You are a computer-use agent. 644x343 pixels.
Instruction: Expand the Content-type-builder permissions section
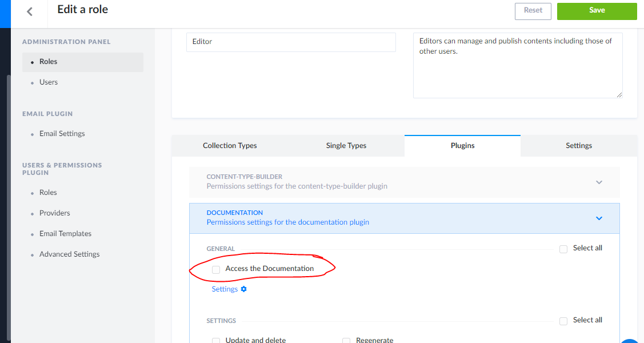(599, 182)
